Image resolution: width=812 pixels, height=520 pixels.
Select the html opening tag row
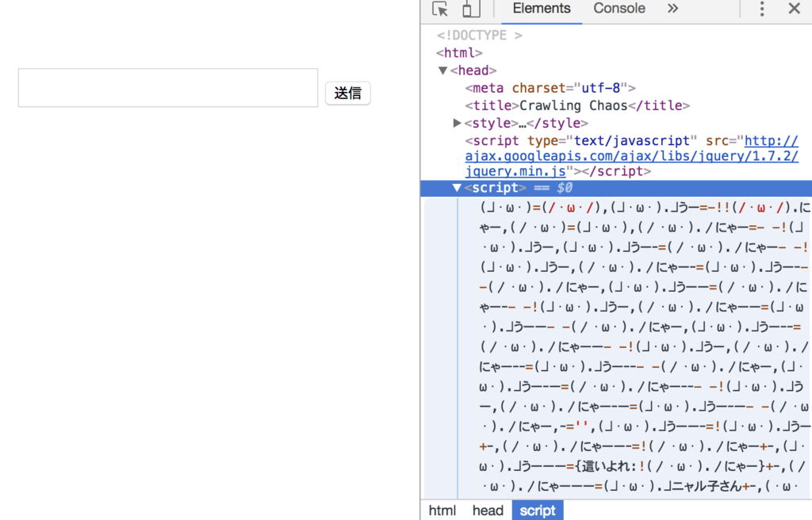(459, 53)
